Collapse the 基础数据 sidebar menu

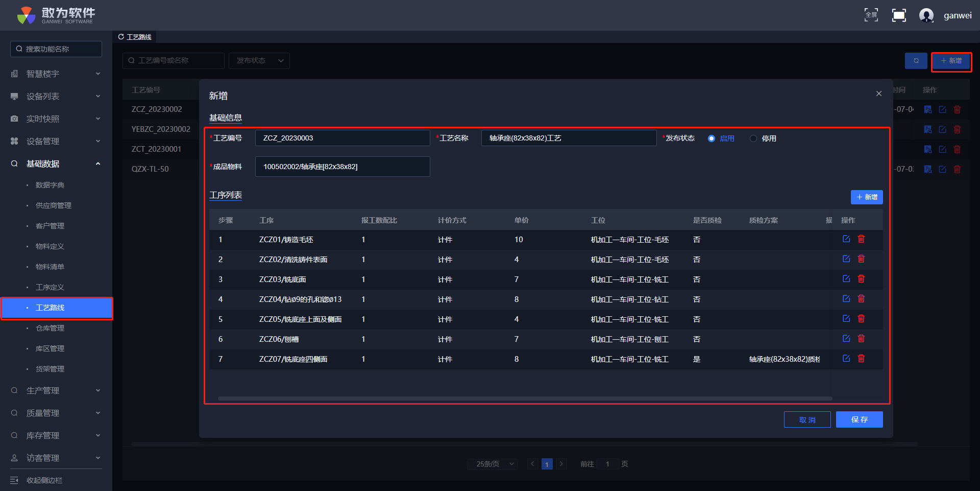click(x=56, y=163)
